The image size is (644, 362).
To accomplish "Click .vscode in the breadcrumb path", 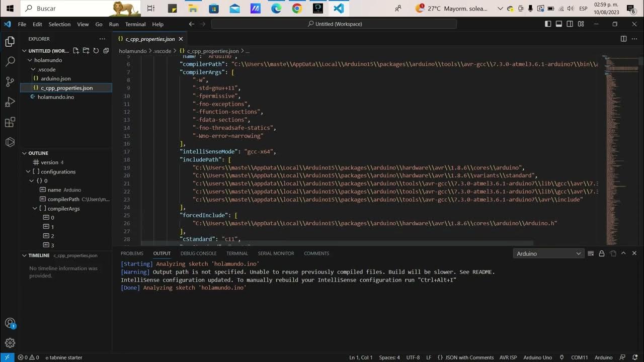I will click(x=162, y=51).
